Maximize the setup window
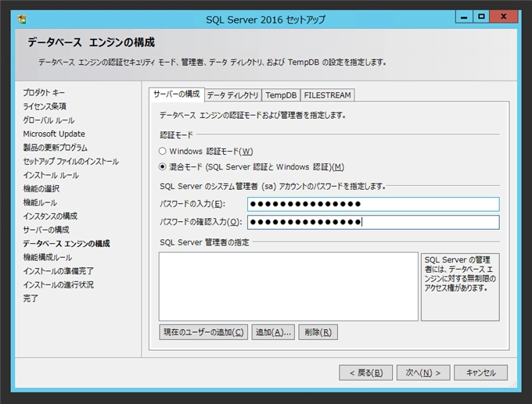 click(481, 16)
